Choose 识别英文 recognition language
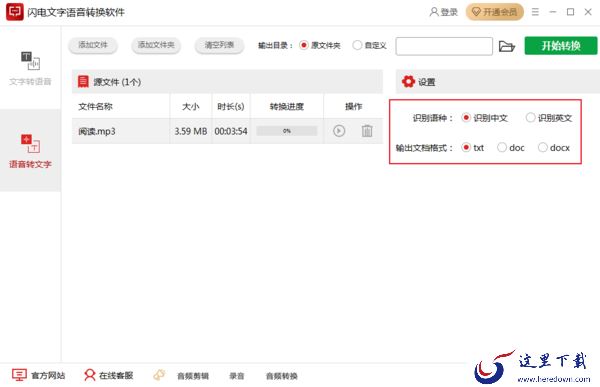The width and height of the screenshot is (600, 387). (549, 118)
